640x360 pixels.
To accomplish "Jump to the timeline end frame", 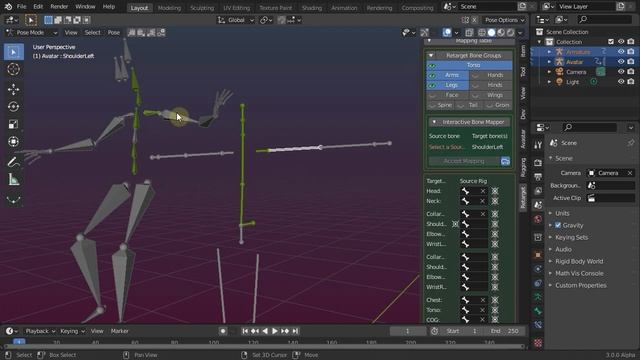I will coord(295,331).
